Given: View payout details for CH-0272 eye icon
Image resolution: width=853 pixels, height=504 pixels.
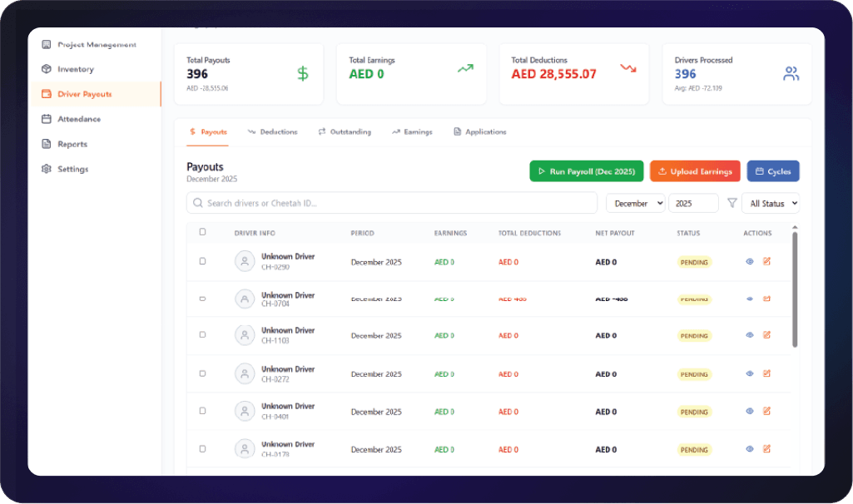Looking at the screenshot, I should (750, 373).
